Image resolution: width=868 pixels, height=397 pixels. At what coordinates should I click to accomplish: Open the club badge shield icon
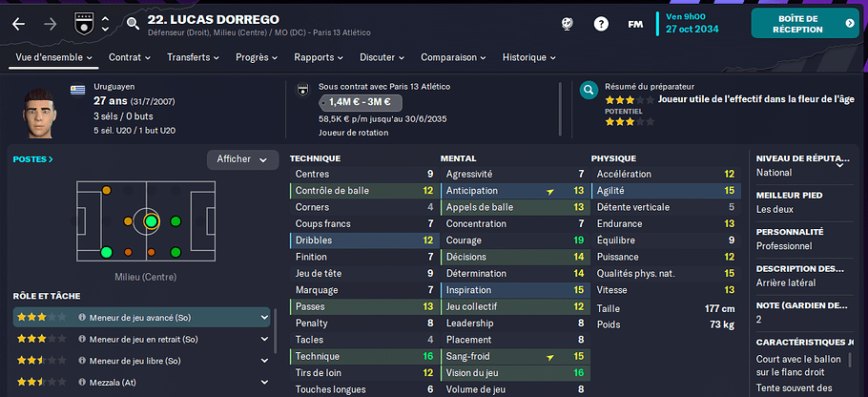click(x=83, y=23)
